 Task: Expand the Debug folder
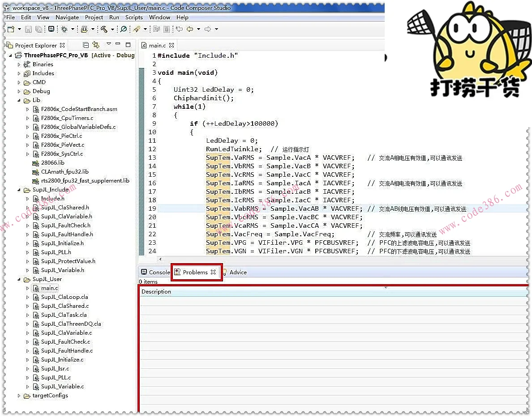coord(19,91)
